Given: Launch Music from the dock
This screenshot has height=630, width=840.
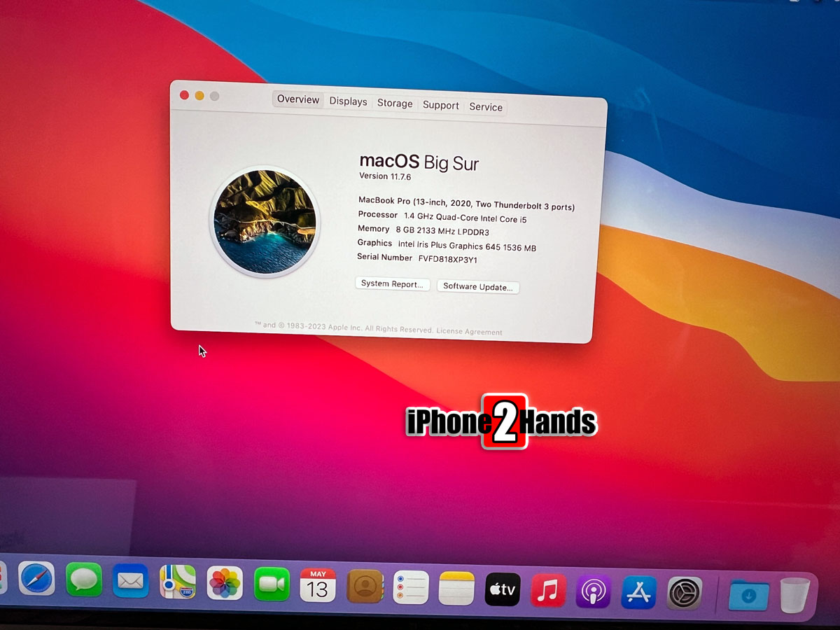Looking at the screenshot, I should pos(548,591).
